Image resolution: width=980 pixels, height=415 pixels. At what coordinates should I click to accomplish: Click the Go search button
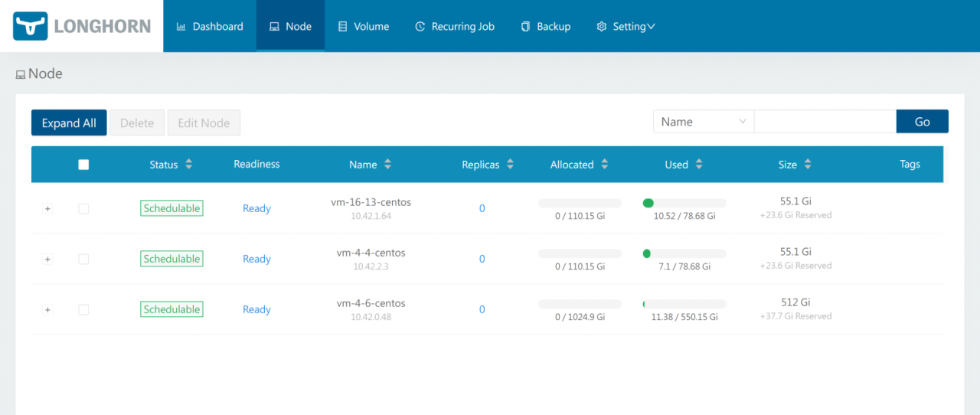[x=923, y=122]
